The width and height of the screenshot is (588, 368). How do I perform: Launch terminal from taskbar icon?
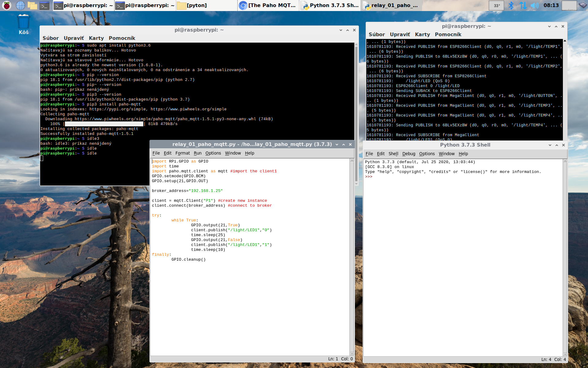[x=44, y=5]
